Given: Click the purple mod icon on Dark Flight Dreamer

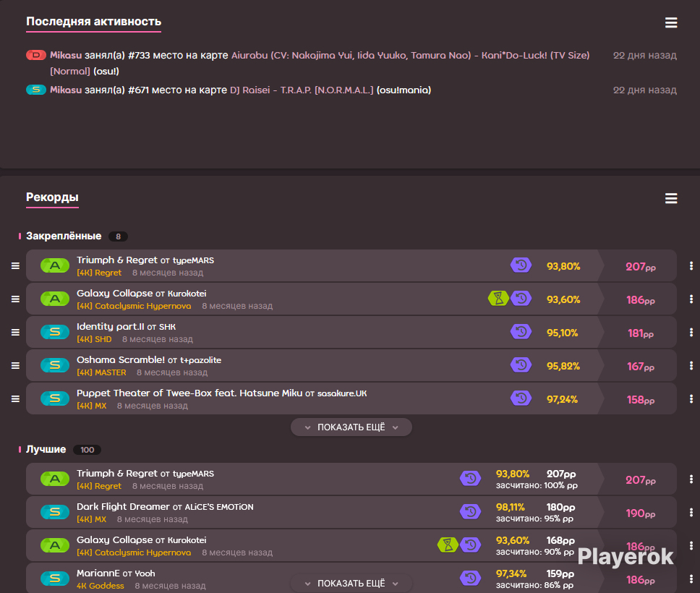Looking at the screenshot, I should click(x=471, y=512).
